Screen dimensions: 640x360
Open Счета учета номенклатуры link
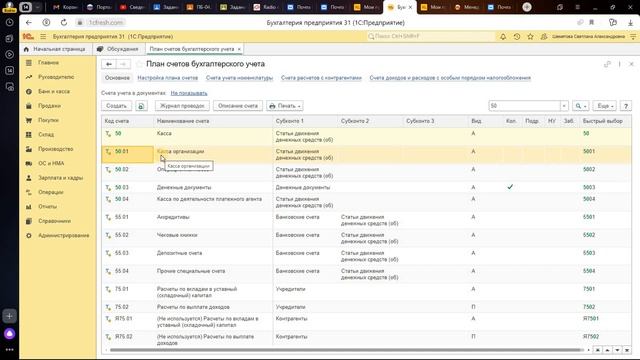239,78
